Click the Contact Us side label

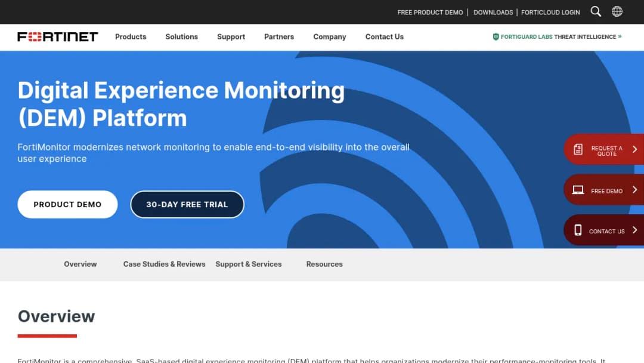tap(606, 232)
